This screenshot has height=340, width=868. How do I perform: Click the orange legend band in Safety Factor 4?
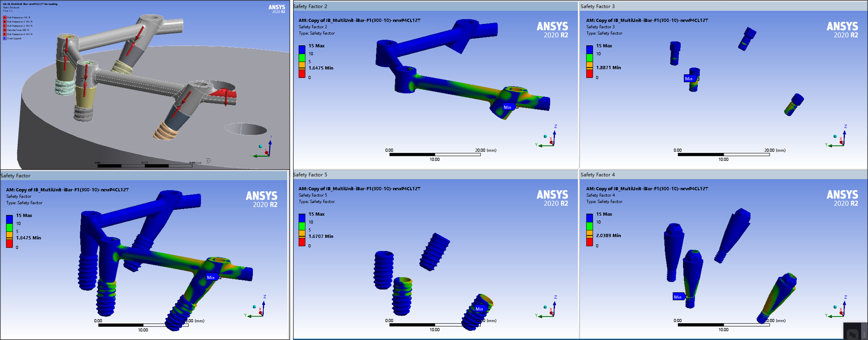click(589, 234)
